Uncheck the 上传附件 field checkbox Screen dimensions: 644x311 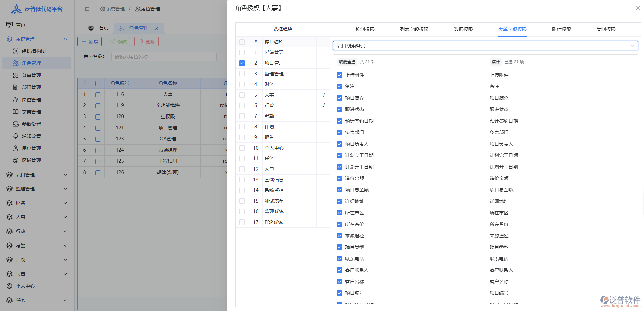click(x=340, y=75)
